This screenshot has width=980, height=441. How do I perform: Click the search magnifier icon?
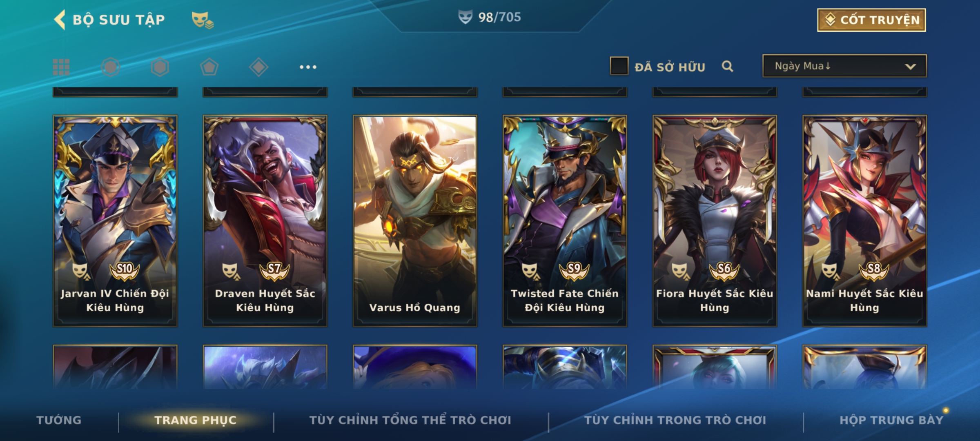pyautogui.click(x=727, y=66)
